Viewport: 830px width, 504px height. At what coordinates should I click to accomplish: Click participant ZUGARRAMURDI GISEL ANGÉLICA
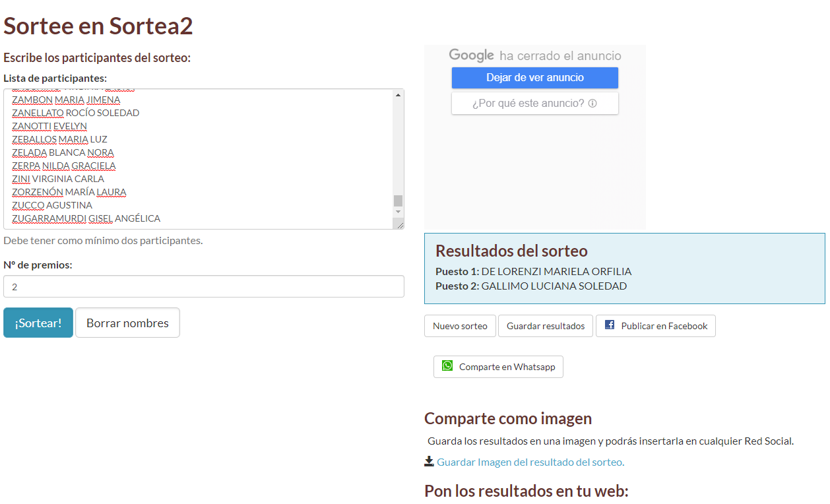point(86,218)
